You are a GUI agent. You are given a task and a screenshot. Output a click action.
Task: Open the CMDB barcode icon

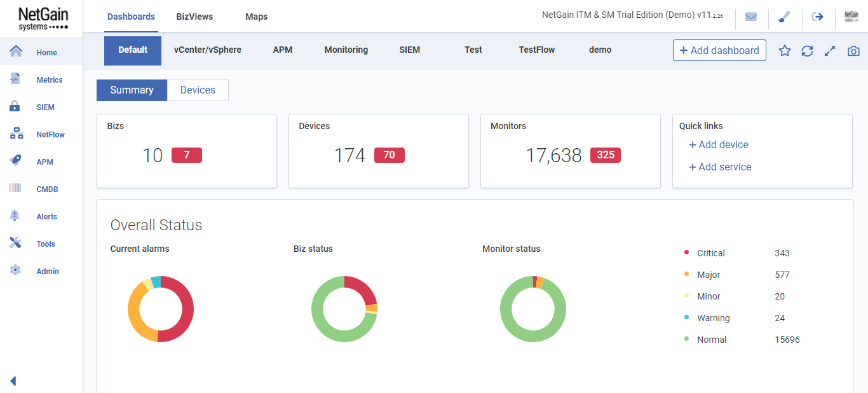click(x=15, y=188)
